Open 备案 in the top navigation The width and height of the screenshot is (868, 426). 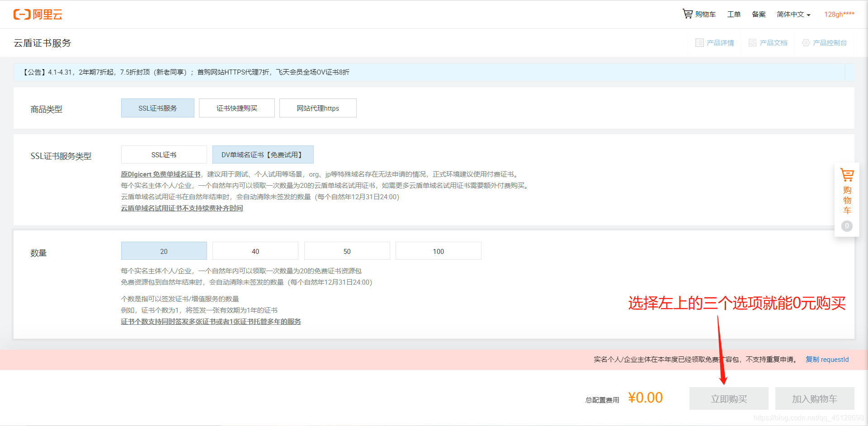pos(759,14)
